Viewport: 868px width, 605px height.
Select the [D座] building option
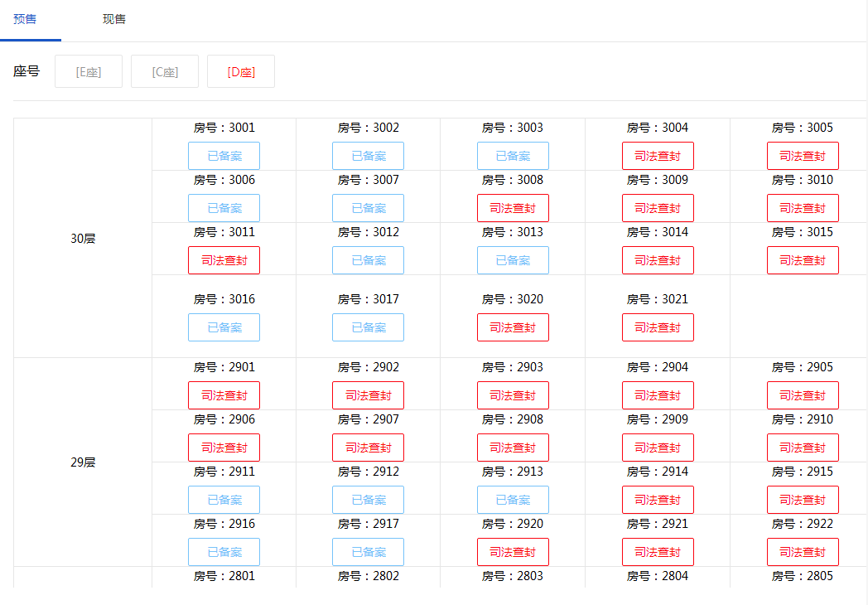[x=241, y=72]
